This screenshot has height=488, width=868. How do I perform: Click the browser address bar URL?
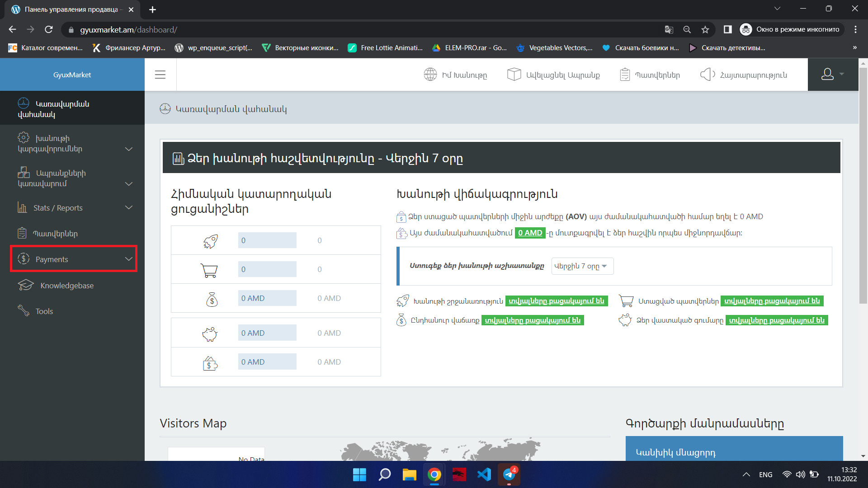coord(128,30)
